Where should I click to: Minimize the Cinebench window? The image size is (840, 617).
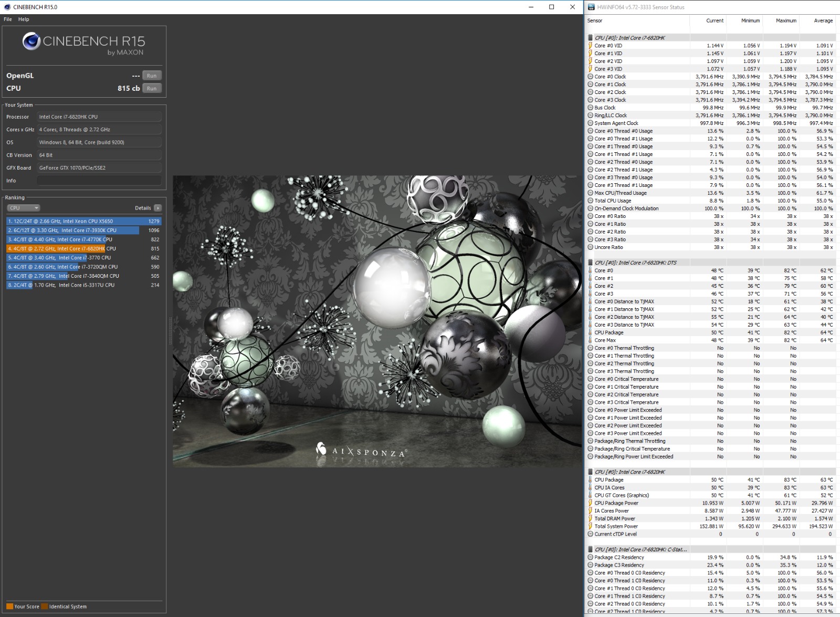pyautogui.click(x=531, y=7)
